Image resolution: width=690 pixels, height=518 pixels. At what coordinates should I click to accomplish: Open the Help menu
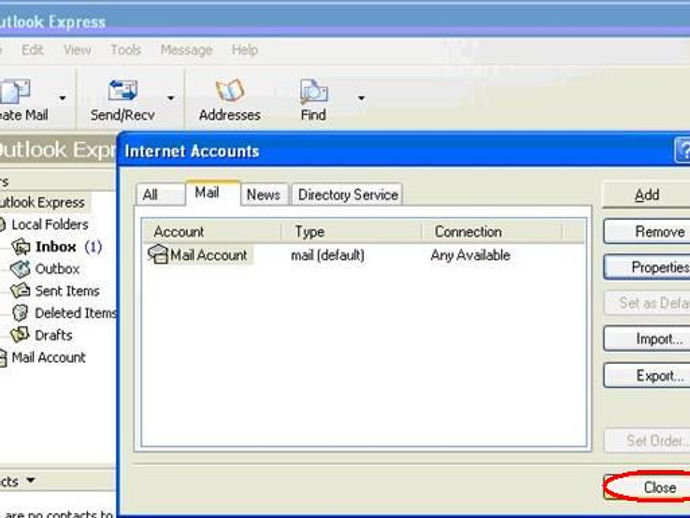click(x=245, y=50)
